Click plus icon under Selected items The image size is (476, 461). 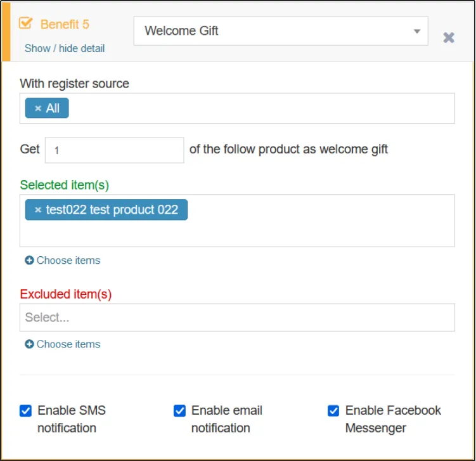[x=29, y=261]
